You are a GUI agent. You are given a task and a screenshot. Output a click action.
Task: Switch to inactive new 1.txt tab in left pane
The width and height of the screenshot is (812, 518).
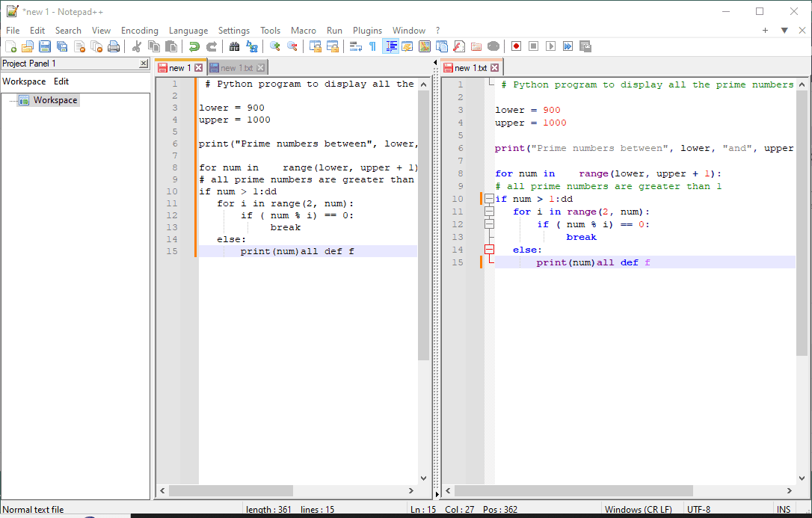[237, 68]
